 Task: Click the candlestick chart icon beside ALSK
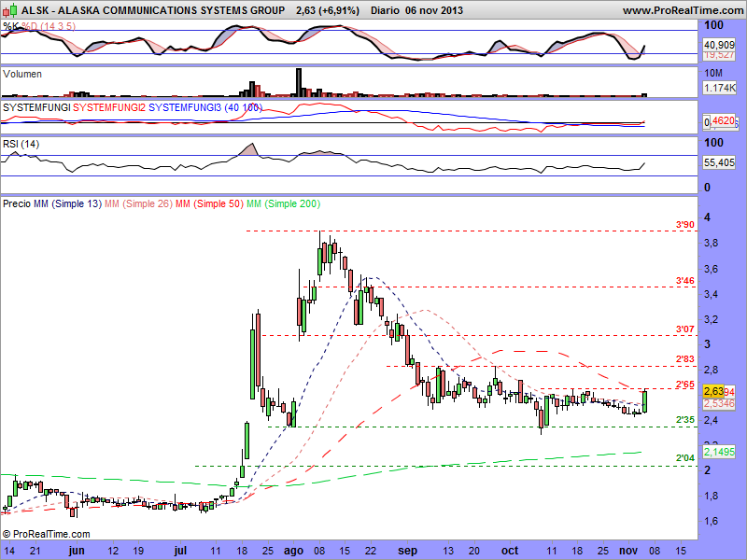click(10, 9)
